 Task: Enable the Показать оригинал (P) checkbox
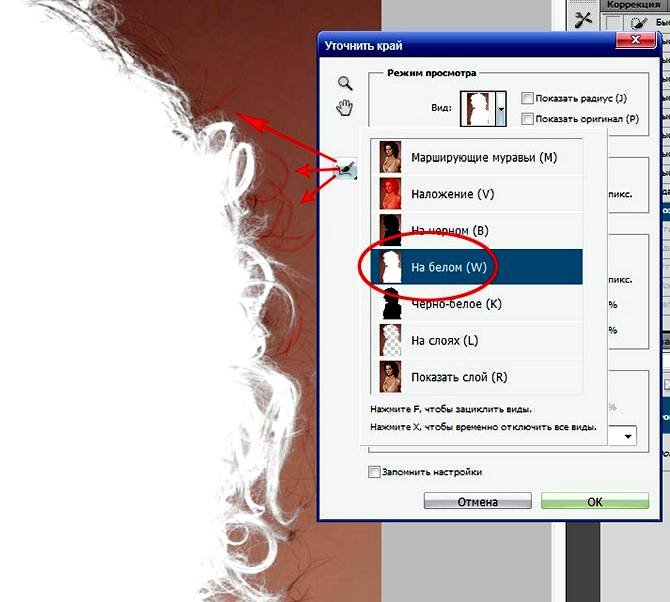click(527, 118)
